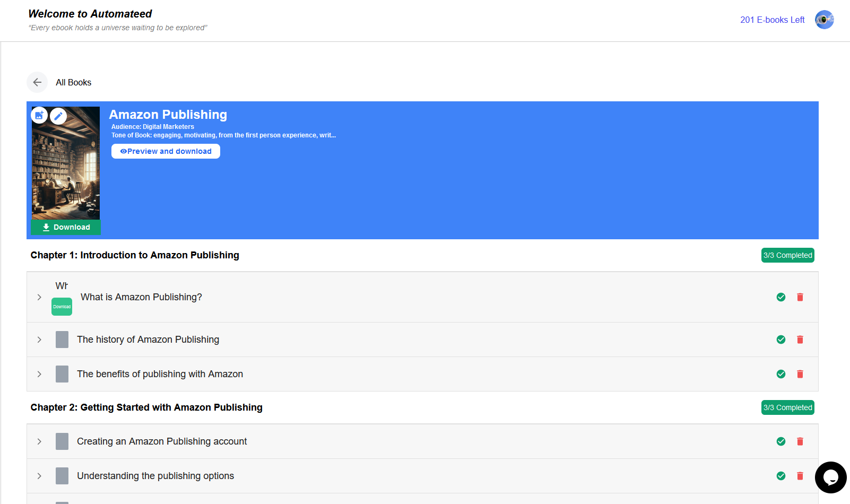Click 'Audience: Digital Marketers' text
This screenshot has width=850, height=504.
pyautogui.click(x=153, y=127)
